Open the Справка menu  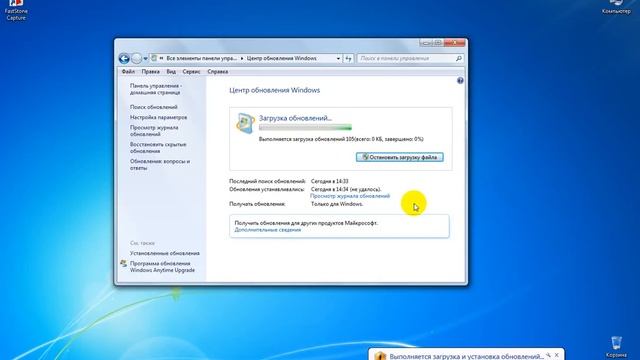pyautogui.click(x=218, y=71)
